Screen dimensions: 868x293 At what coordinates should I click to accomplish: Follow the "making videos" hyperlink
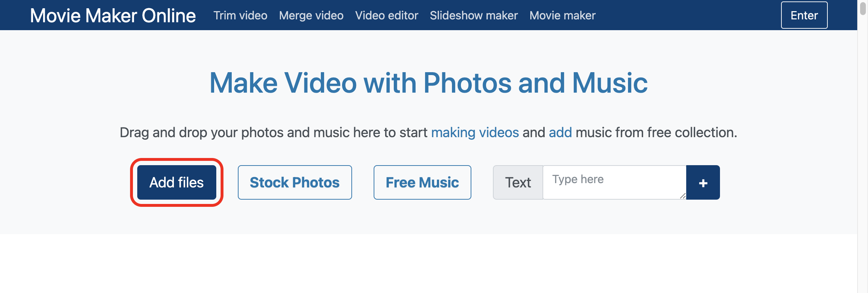(x=475, y=132)
